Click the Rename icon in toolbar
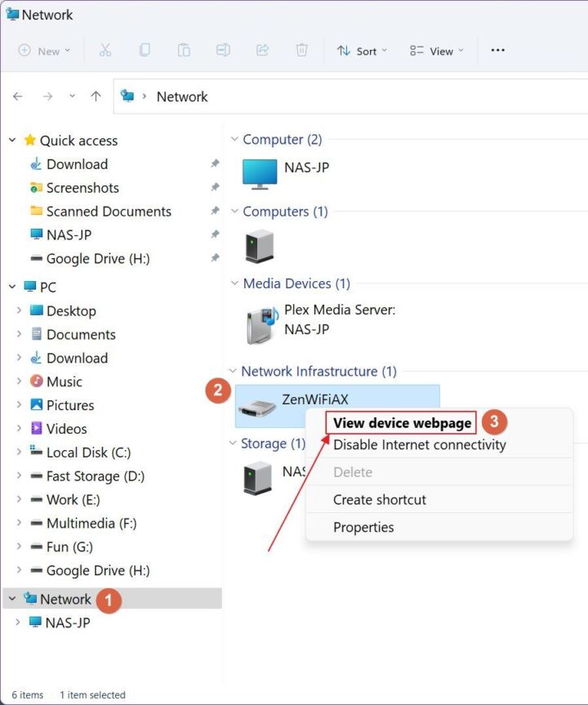The height and width of the screenshot is (705, 588). click(223, 51)
